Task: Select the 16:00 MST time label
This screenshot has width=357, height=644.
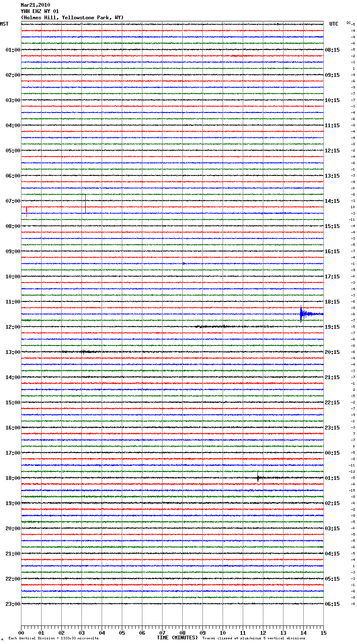Action: (x=13, y=428)
